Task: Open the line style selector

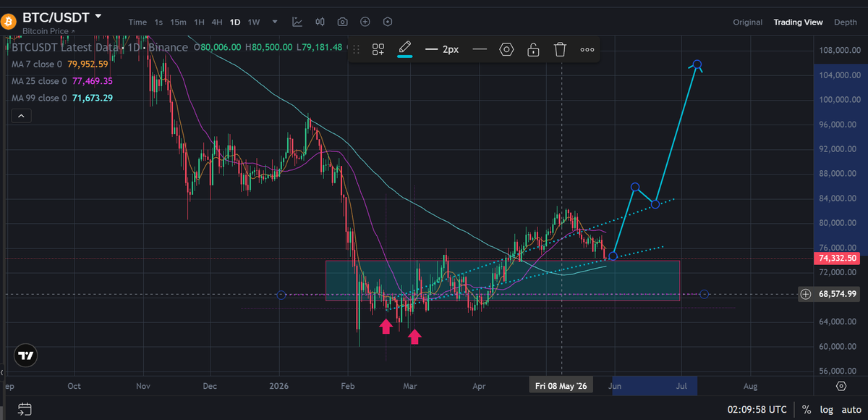Action: pos(480,49)
